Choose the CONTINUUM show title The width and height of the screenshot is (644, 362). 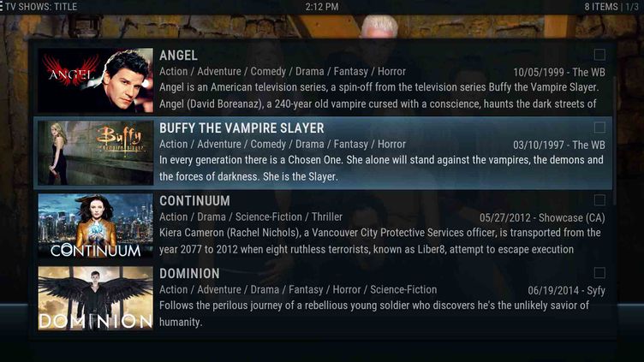pos(194,201)
